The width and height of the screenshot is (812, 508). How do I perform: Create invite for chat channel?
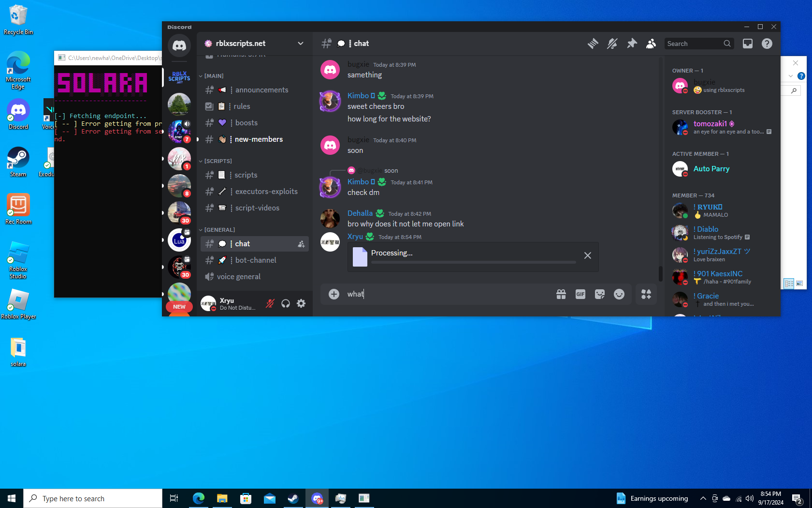301,244
